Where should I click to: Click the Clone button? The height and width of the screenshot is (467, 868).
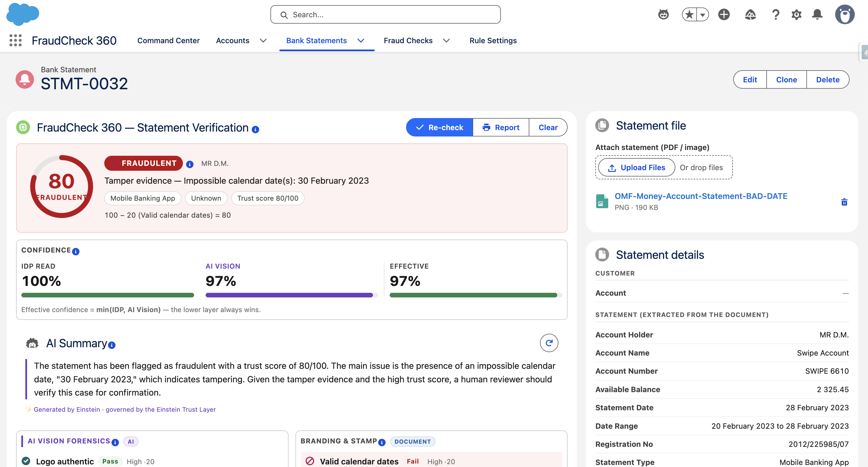point(786,79)
